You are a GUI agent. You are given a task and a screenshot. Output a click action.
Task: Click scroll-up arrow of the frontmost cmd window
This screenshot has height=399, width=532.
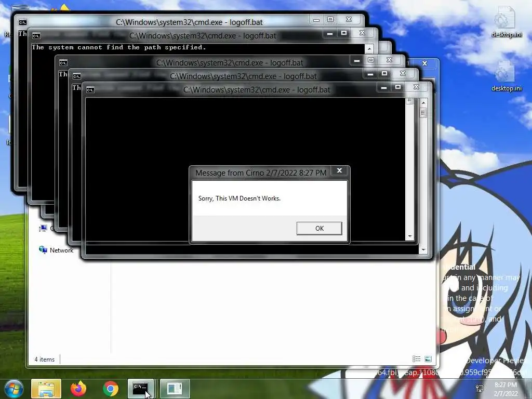click(x=423, y=102)
